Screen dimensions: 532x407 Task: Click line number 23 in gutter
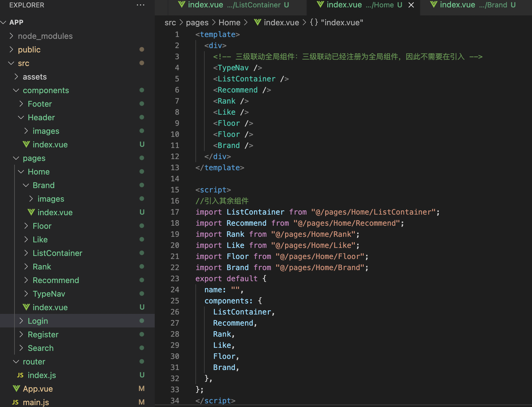[x=175, y=278]
